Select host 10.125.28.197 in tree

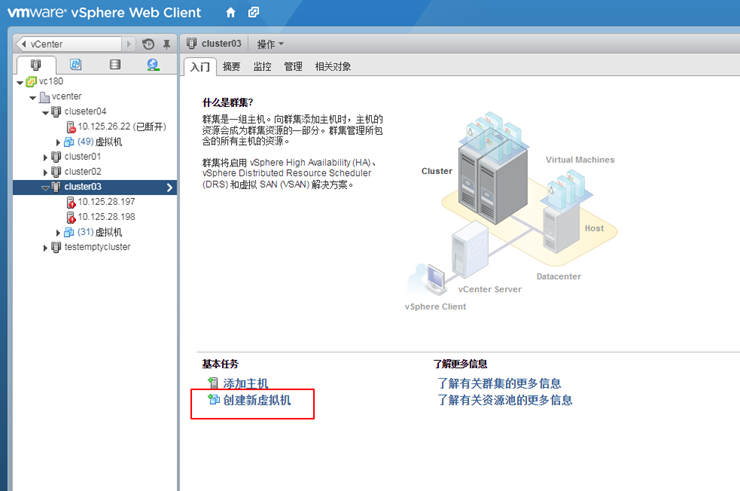tap(107, 202)
